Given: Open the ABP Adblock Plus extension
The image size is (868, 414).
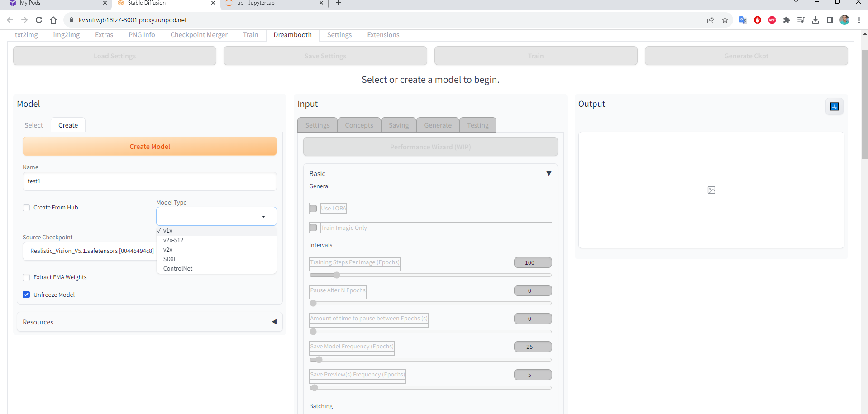Looking at the screenshot, I should 772,20.
